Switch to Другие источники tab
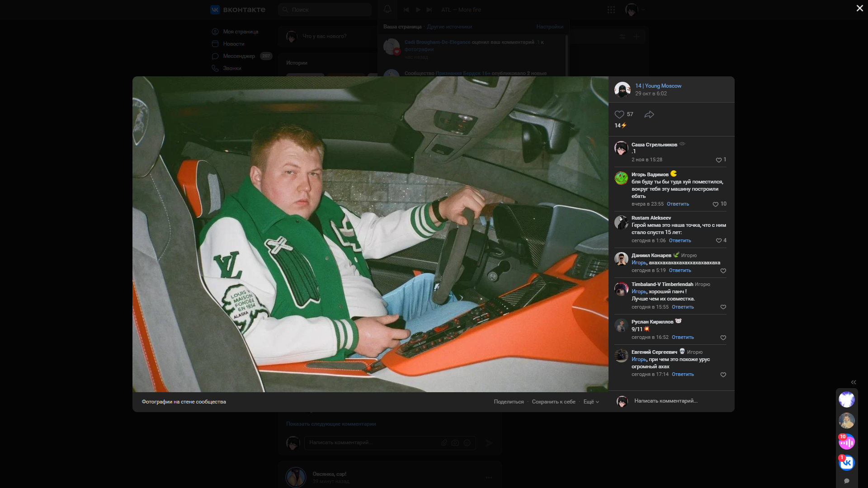The image size is (868, 488). pos(450,27)
